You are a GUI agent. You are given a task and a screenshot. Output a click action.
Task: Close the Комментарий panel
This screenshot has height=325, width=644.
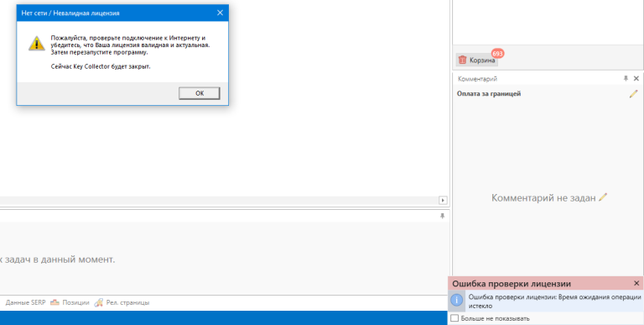[636, 79]
